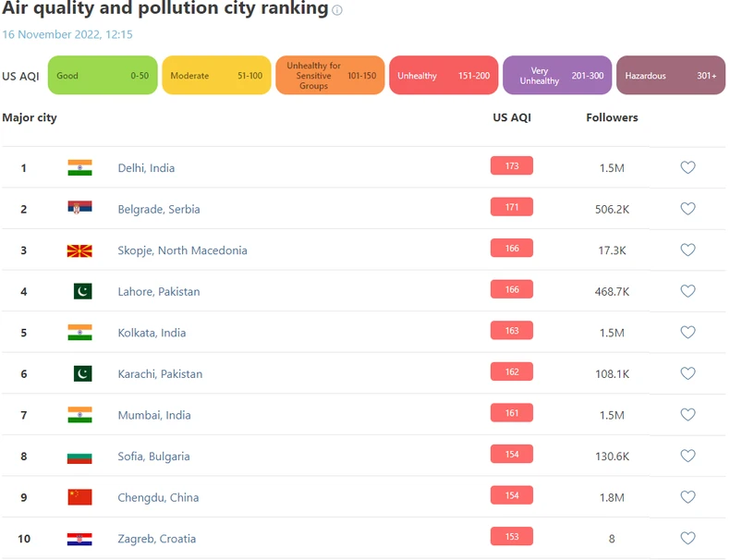Click the 16 November 2022 timestamp
Screen dimensions: 730x560
click(x=67, y=34)
